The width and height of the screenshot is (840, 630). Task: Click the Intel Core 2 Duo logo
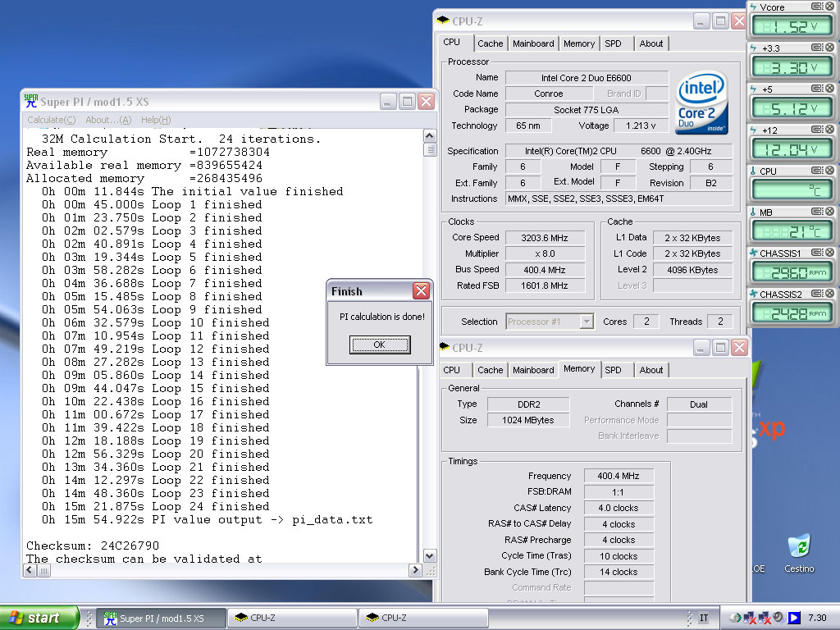click(701, 103)
